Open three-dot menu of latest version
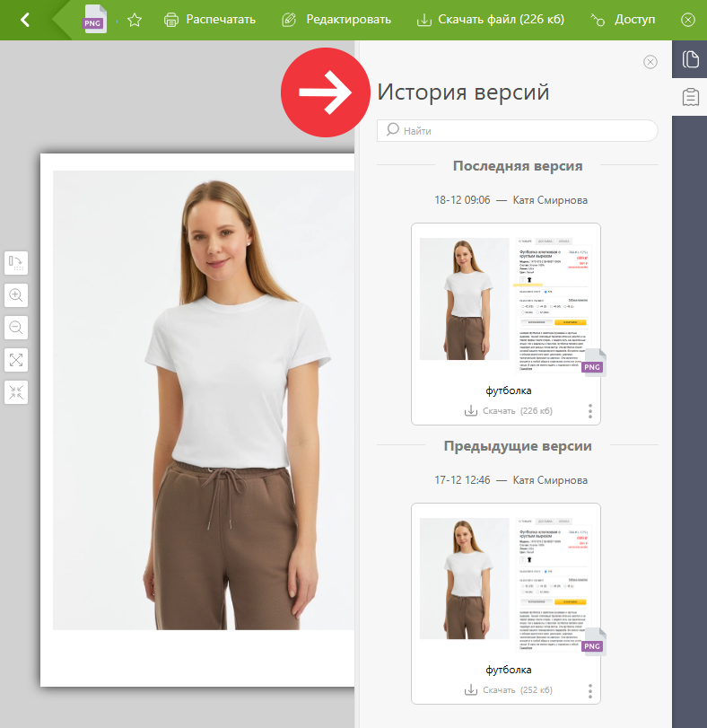The width and height of the screenshot is (707, 728). tap(589, 411)
